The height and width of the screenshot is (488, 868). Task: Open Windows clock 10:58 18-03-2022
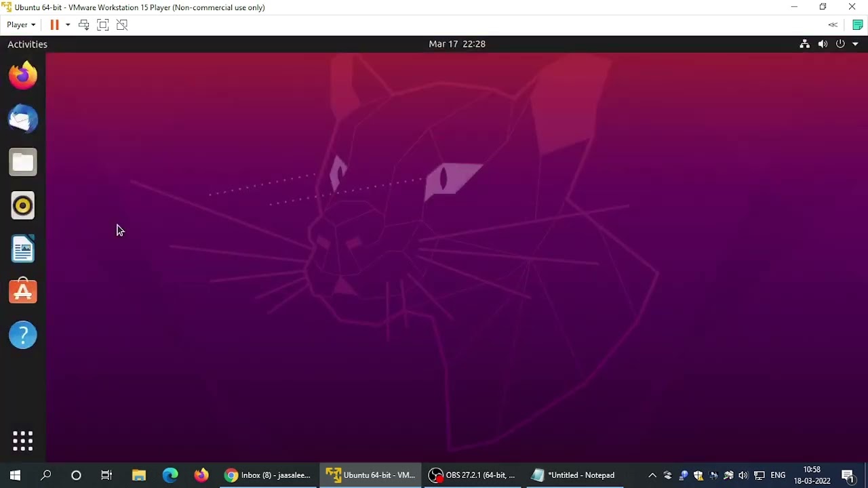812,475
